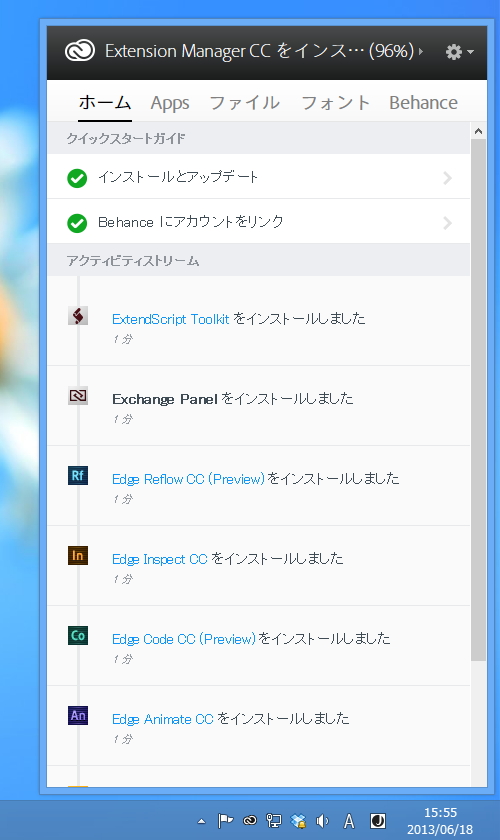Click the Exchange Panel app icon
The height and width of the screenshot is (840, 500).
(x=78, y=396)
